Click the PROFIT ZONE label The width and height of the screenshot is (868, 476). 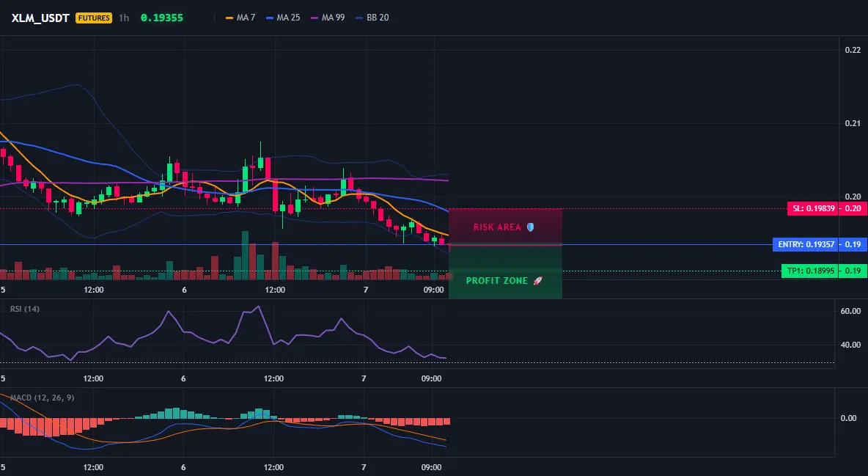pyautogui.click(x=496, y=281)
